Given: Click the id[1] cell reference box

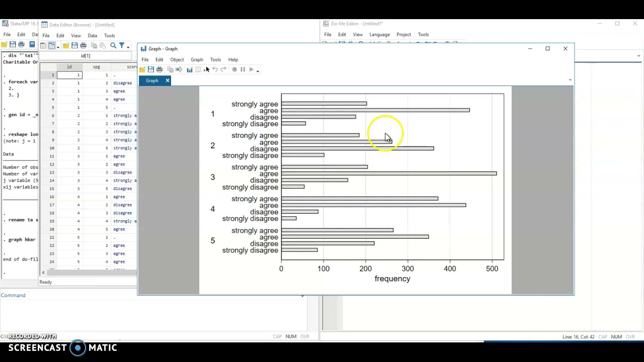Looking at the screenshot, I should pyautogui.click(x=86, y=56).
